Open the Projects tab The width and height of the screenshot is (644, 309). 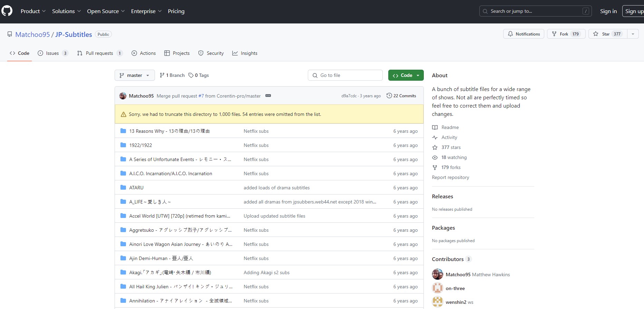[x=177, y=53]
